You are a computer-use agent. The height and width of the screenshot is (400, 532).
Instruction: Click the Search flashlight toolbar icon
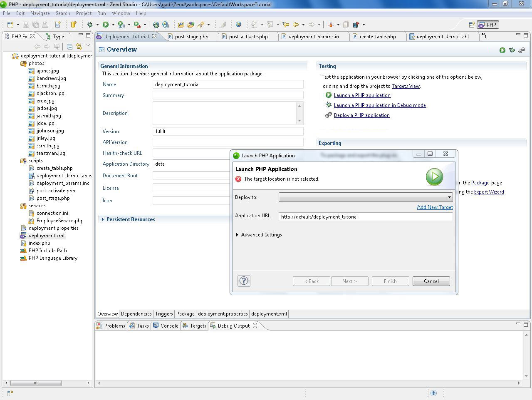pyautogui.click(x=201, y=25)
